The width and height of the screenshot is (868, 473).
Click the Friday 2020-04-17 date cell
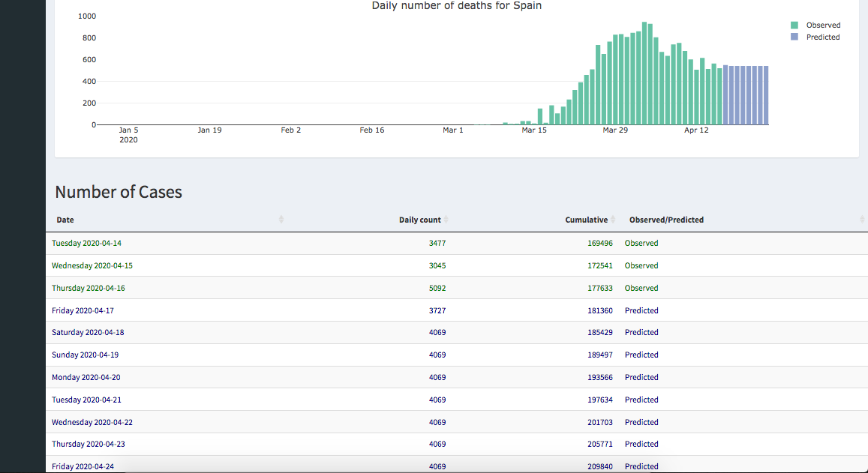(83, 310)
